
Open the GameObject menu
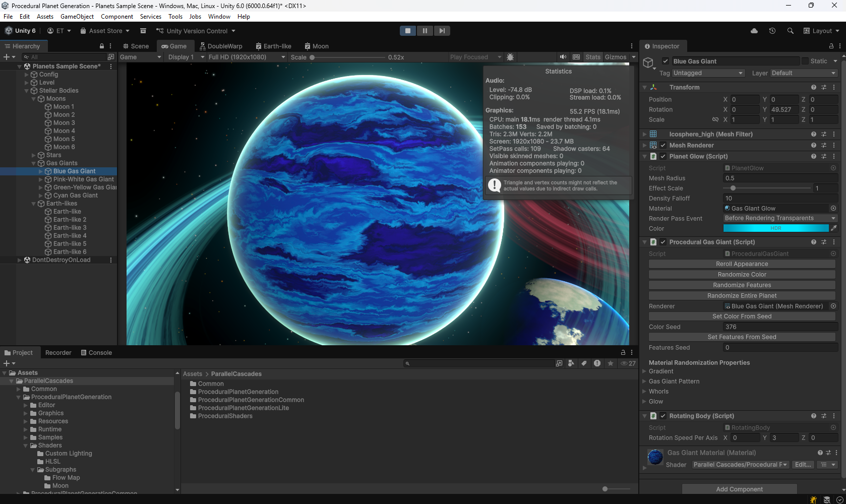click(77, 17)
